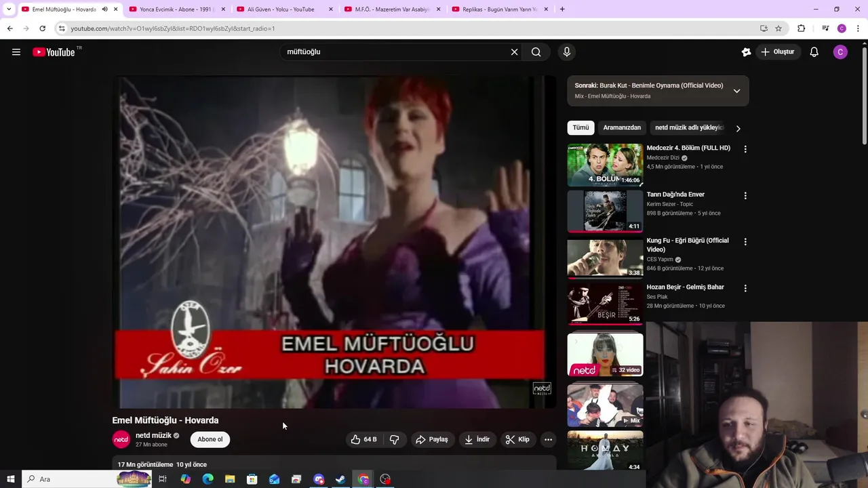Open options for Hozan Beşir - Gelmiş Bahar
The image size is (868, 488).
(x=745, y=289)
